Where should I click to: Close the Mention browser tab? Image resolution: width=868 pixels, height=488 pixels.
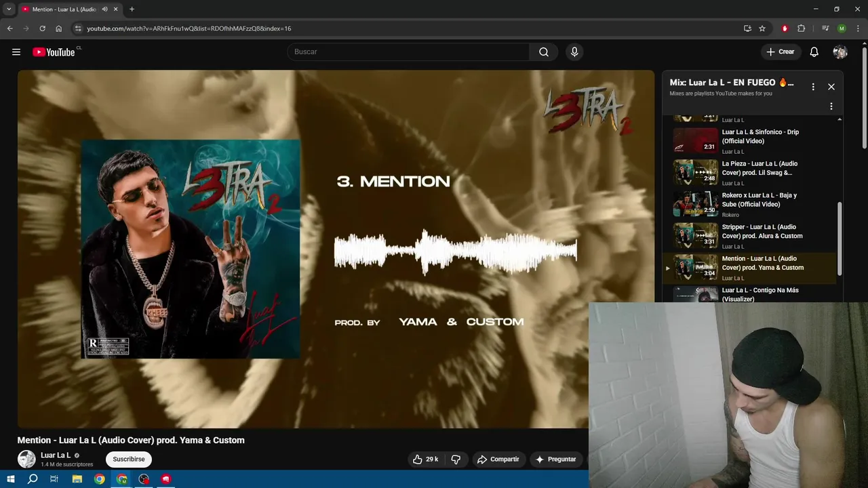116,9
